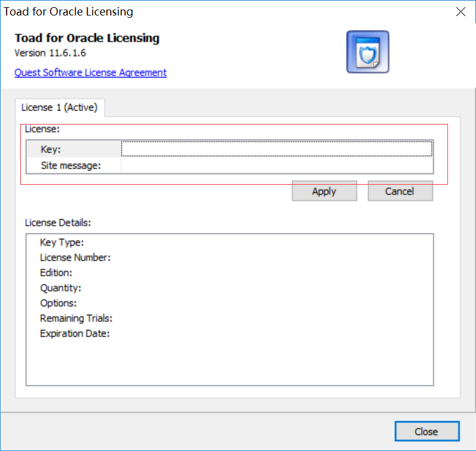Cancel the license key entry
The width and height of the screenshot is (476, 451).
400,191
